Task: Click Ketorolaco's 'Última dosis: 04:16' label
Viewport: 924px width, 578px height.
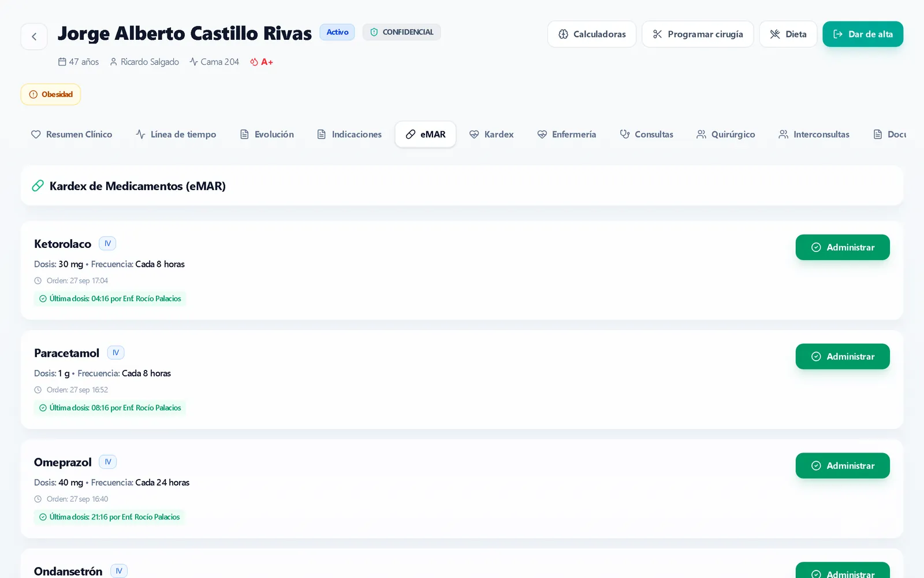Action: 110,299
